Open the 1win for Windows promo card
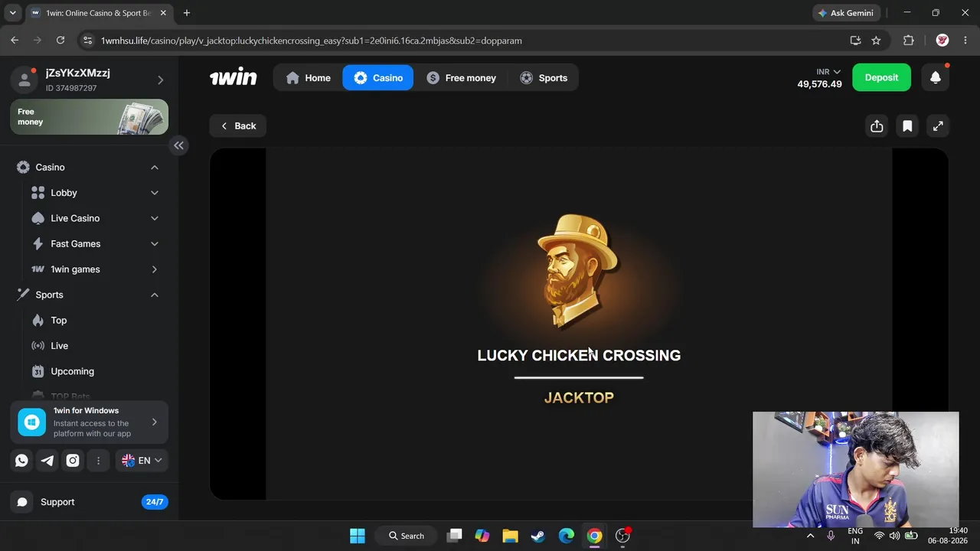This screenshot has height=551, width=980. (x=90, y=422)
